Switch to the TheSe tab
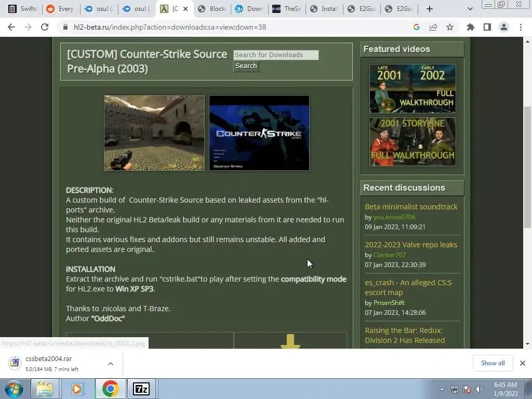The width and height of the screenshot is (532, 399). 287,9
